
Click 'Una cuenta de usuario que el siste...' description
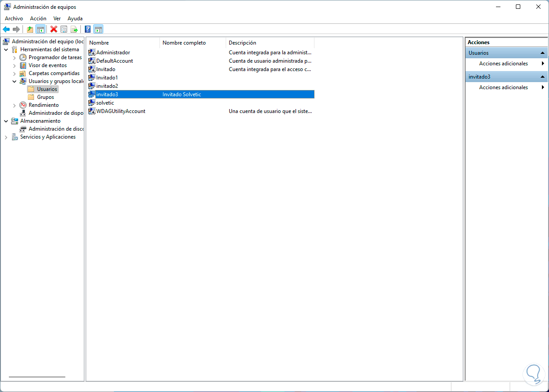(270, 111)
